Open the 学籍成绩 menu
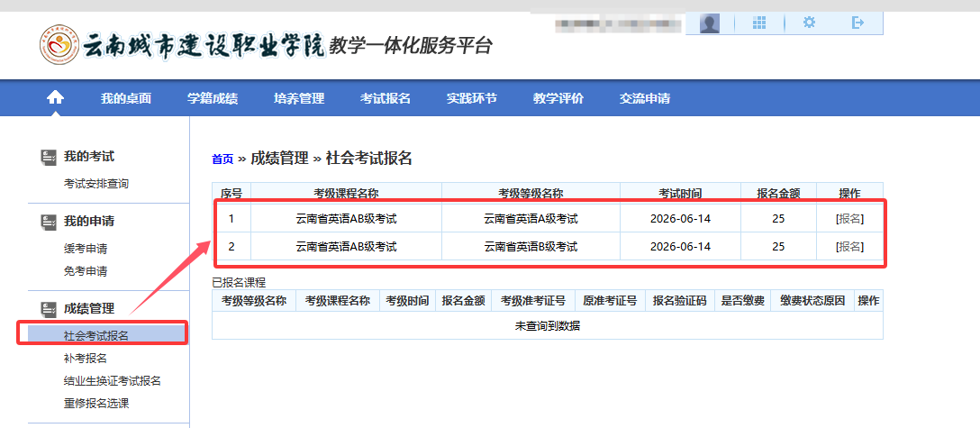Screen dimensions: 980x428 click(213, 99)
